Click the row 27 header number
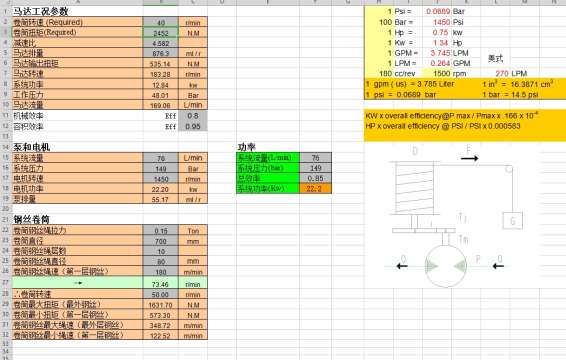The width and height of the screenshot is (566, 360). (x=5, y=283)
